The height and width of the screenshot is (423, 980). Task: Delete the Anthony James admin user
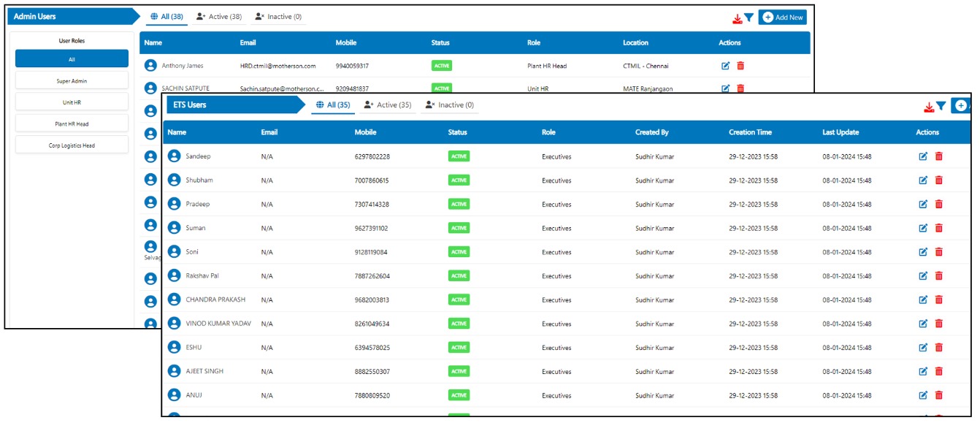740,66
